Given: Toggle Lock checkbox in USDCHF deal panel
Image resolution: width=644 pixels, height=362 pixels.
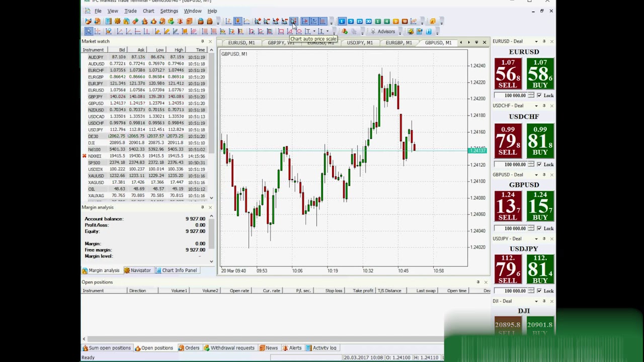Looking at the screenshot, I should pyautogui.click(x=539, y=164).
